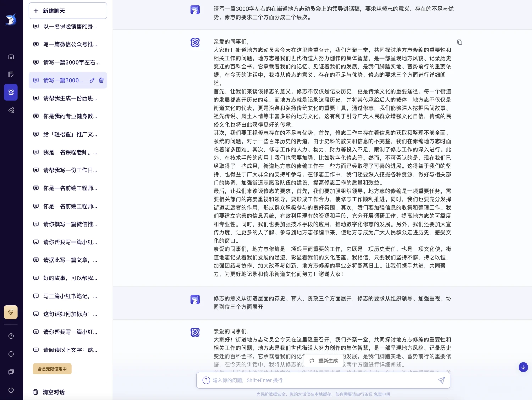
Task: Click the power logout icon
Action: pos(11,390)
